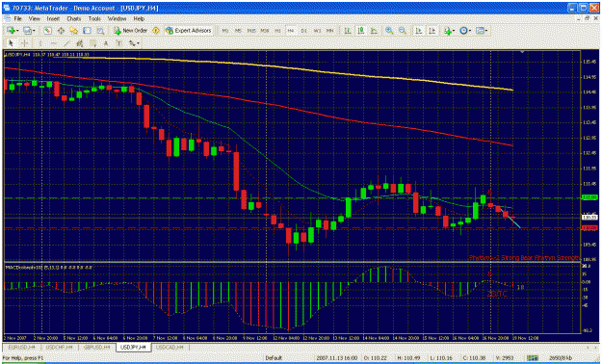Open the New Chart toolbar icon
The height and width of the screenshot is (364, 602).
(x=11, y=31)
